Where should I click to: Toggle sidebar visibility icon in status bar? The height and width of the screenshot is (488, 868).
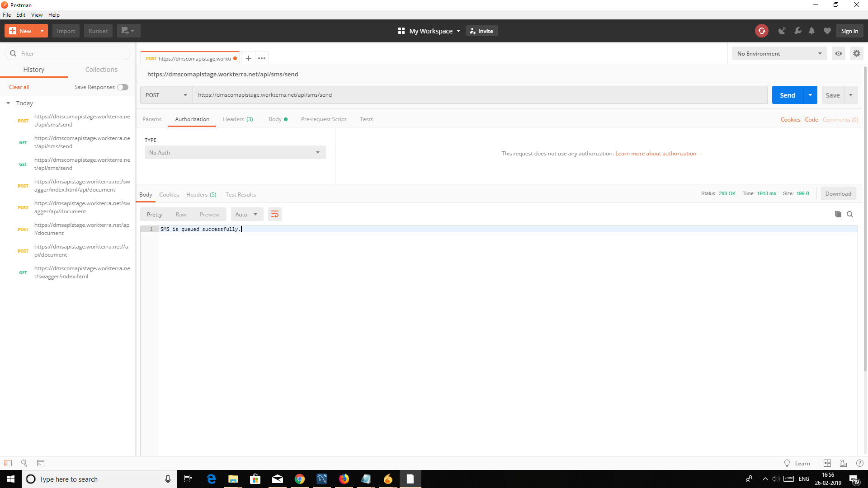(8, 463)
